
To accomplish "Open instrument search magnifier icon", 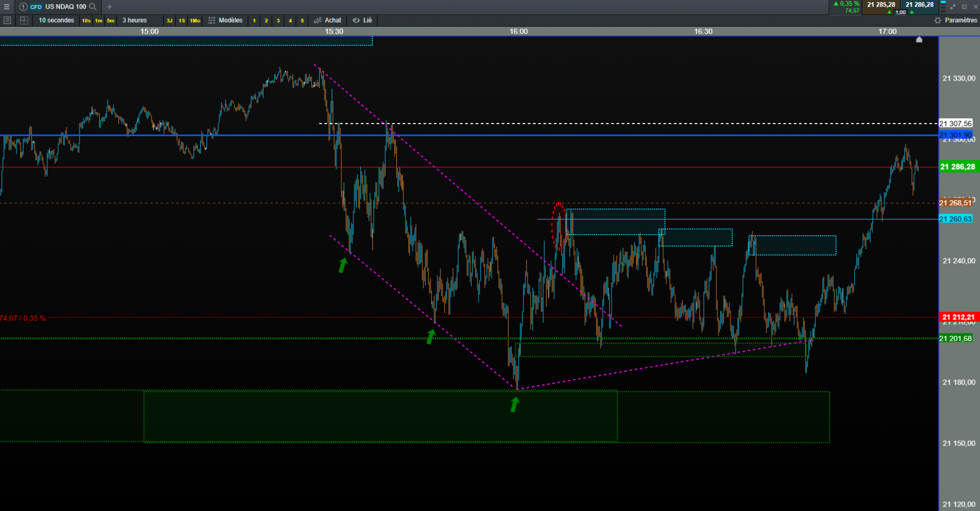I will coord(93,7).
